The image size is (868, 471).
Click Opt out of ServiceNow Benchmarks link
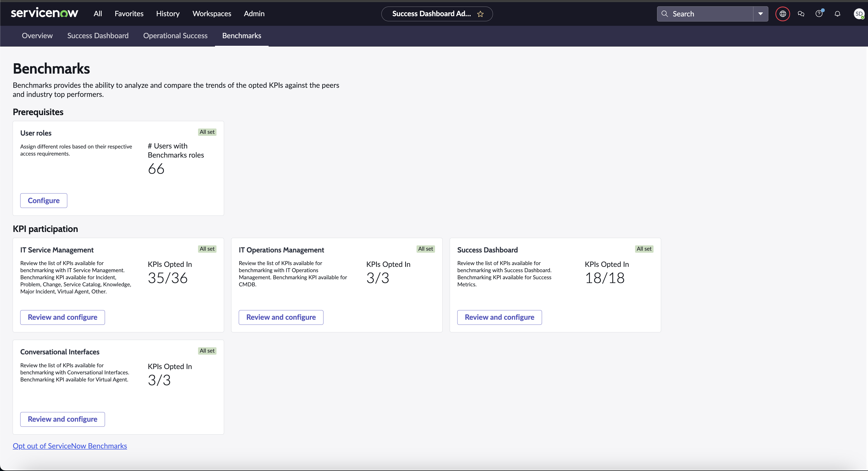70,446
